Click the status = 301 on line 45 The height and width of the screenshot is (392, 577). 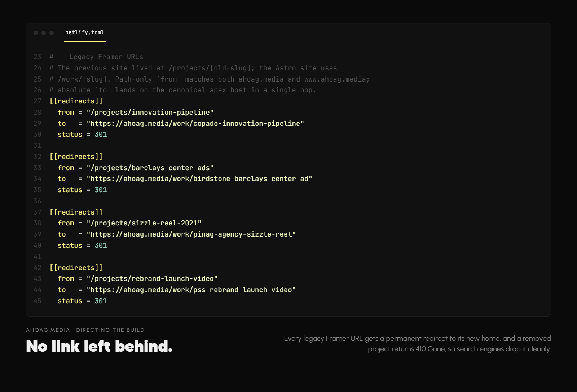(82, 301)
